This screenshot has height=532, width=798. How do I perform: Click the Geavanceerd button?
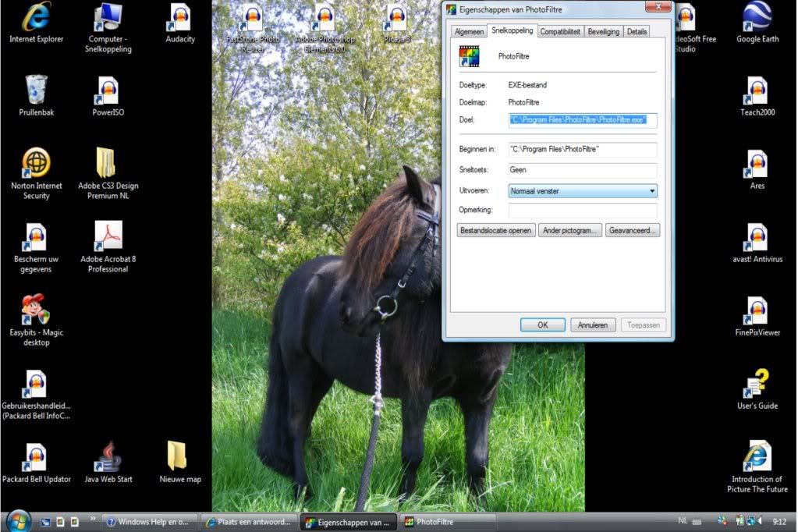(x=633, y=231)
